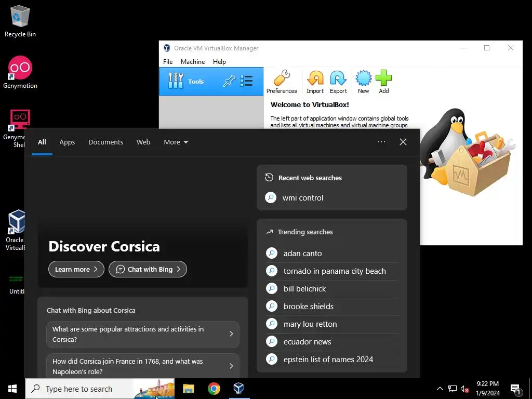The height and width of the screenshot is (399, 532).
Task: Select the Tools item in VirtualBox sidebar
Action: pos(211,81)
